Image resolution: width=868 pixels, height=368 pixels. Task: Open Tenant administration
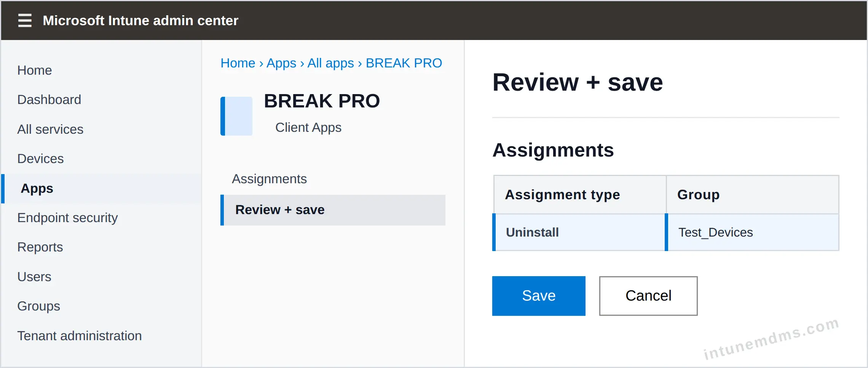(80, 336)
